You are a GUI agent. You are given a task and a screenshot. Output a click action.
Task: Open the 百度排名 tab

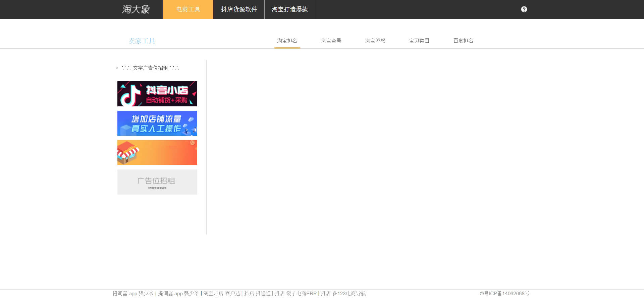pyautogui.click(x=463, y=41)
